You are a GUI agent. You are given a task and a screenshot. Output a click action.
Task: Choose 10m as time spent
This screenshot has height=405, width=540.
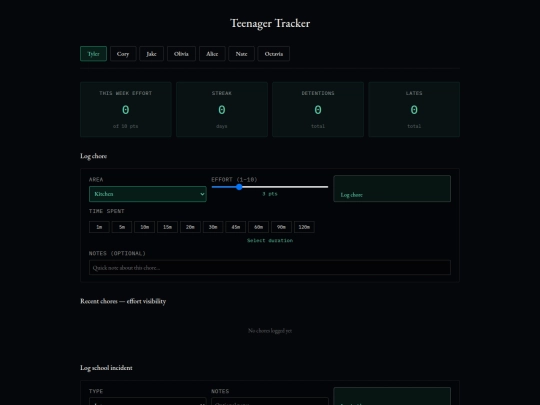(x=145, y=227)
